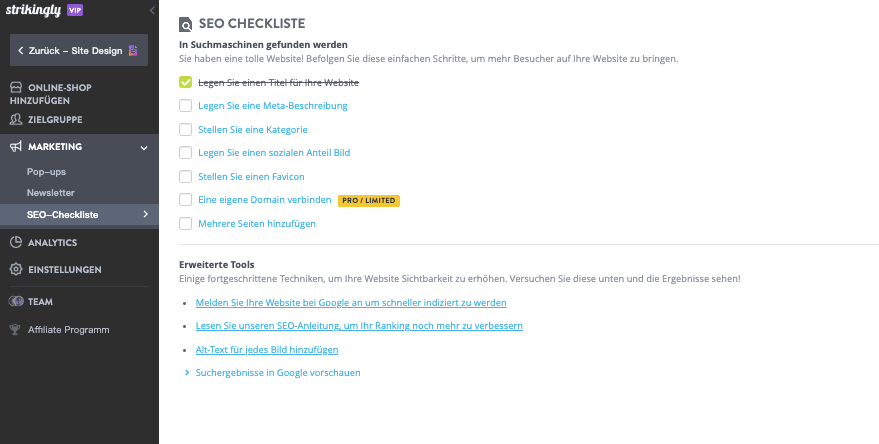This screenshot has height=444, width=879.
Task: Open the Pop-ups submenu item
Action: (x=46, y=172)
